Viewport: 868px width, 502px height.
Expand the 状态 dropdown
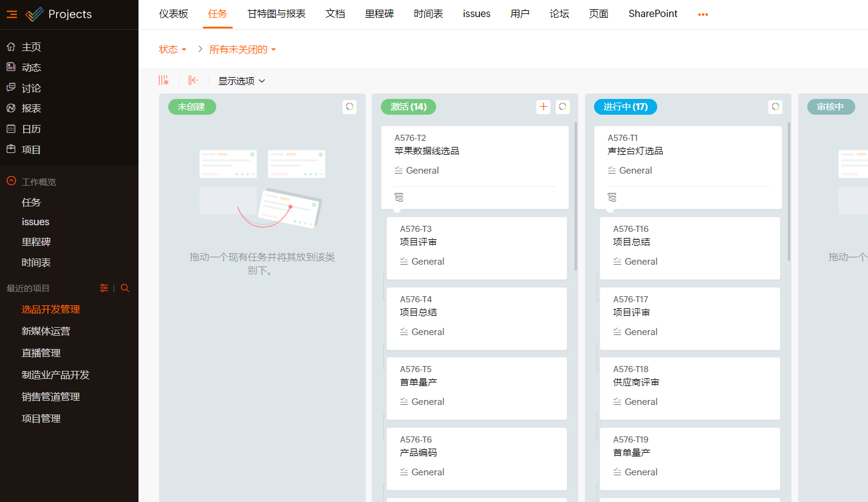pos(173,50)
